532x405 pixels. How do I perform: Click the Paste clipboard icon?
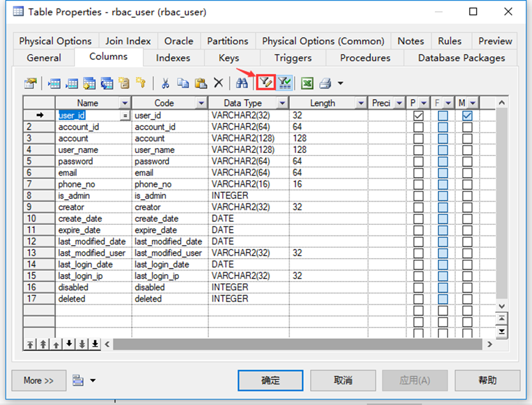coord(200,83)
